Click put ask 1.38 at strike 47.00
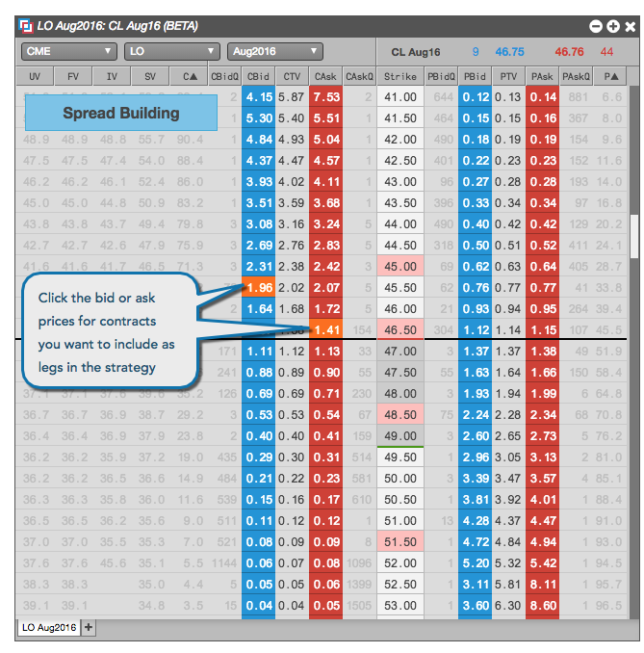 tap(543, 352)
